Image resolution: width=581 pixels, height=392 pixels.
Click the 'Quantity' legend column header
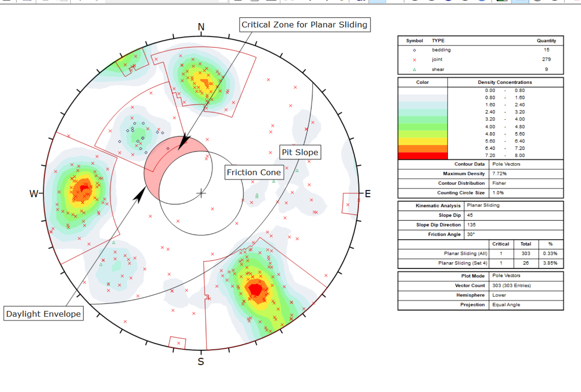coord(546,41)
